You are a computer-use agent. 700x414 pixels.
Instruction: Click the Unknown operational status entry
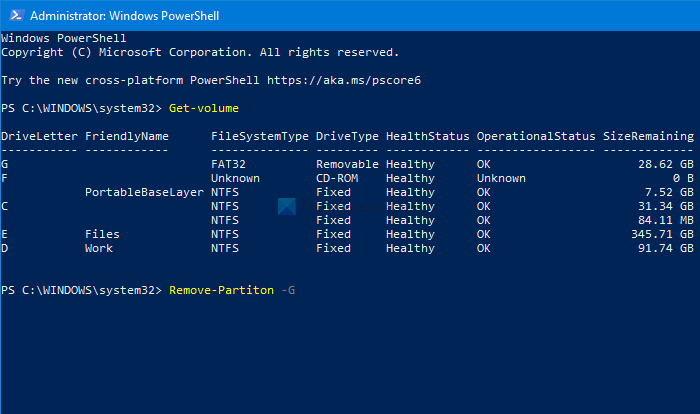501,178
